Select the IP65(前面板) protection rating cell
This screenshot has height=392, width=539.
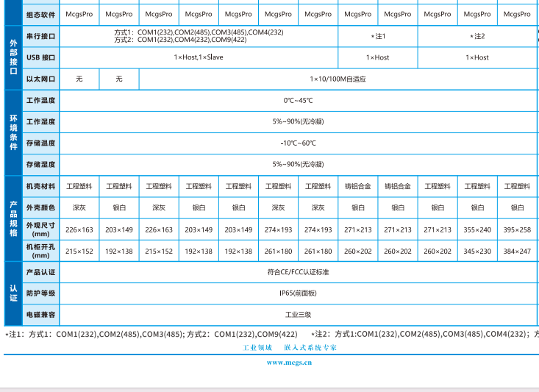click(x=298, y=293)
